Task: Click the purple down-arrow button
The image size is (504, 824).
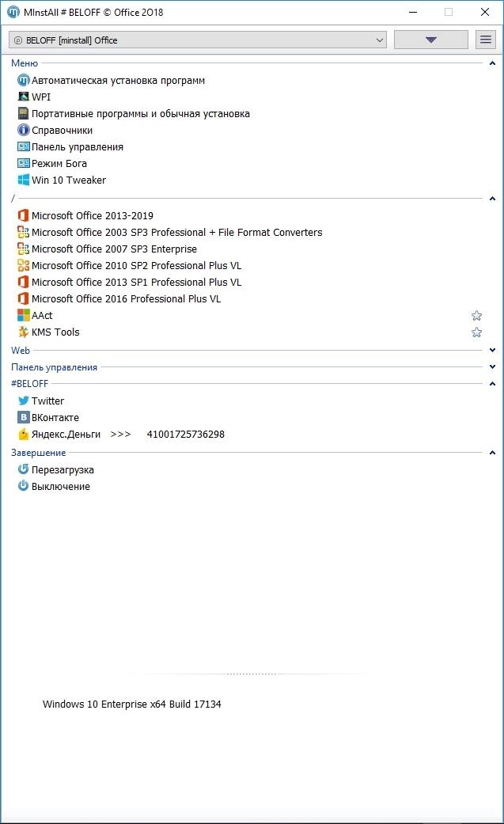Action: pos(431,40)
